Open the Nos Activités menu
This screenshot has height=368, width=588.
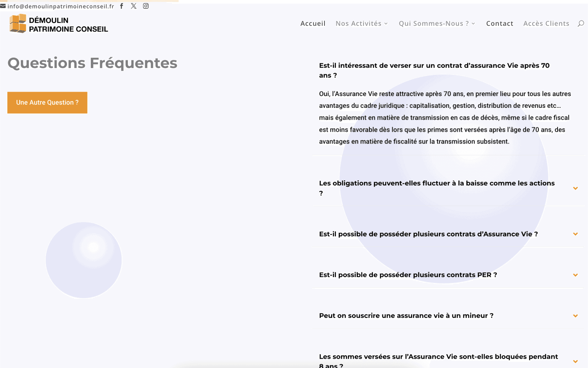[358, 24]
